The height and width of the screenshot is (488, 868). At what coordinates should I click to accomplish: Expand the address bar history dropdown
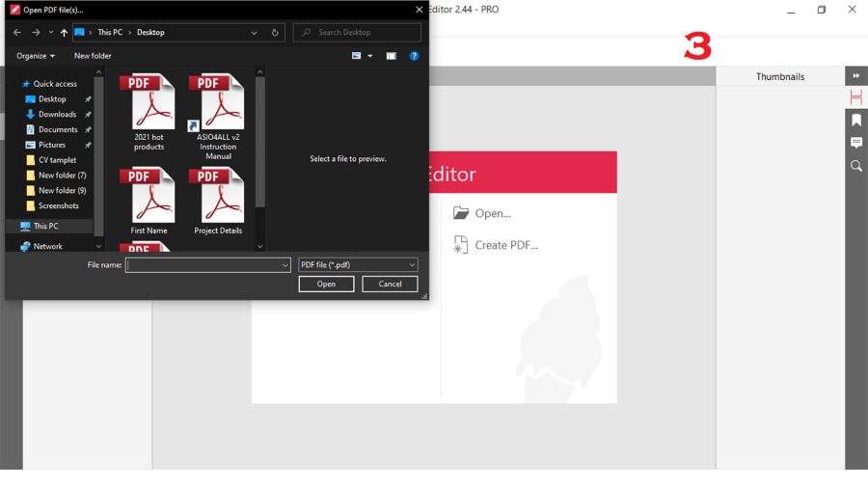(x=254, y=33)
